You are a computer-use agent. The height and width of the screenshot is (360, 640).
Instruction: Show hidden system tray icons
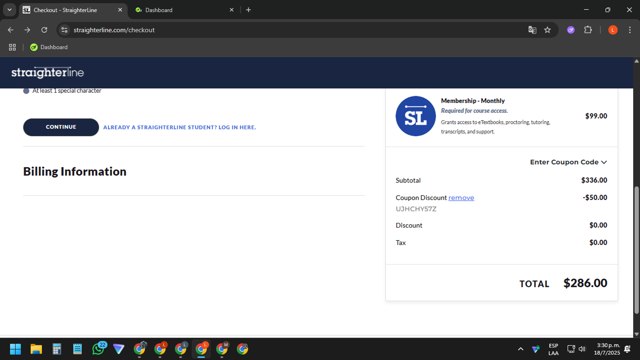[x=520, y=349]
